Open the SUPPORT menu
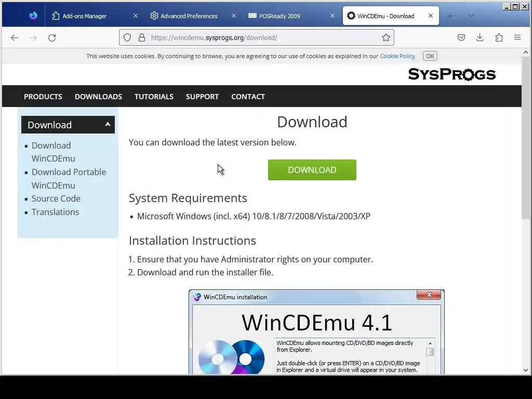This screenshot has width=532, height=399. pos(202,97)
